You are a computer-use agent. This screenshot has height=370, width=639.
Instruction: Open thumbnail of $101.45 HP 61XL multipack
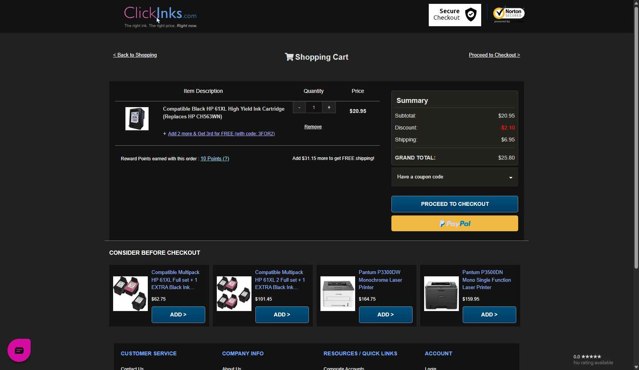click(x=234, y=293)
